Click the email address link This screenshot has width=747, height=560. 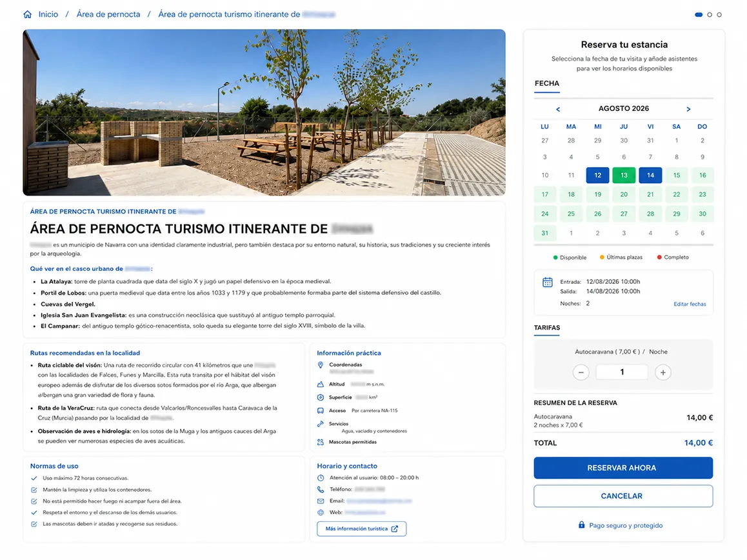tap(379, 501)
